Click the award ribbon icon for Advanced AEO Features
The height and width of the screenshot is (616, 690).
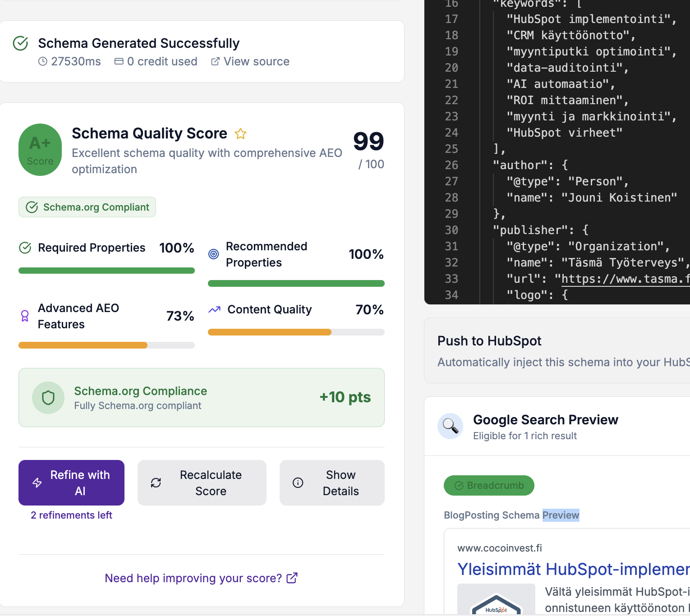click(x=25, y=316)
